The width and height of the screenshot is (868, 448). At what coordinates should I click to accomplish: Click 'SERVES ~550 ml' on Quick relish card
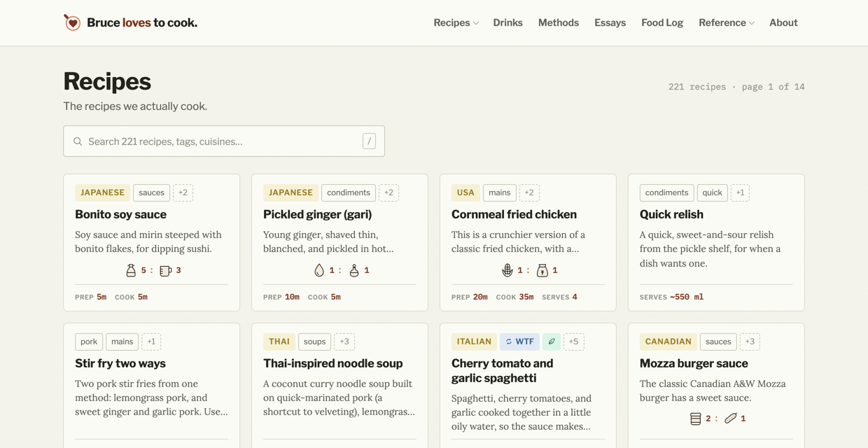tap(671, 297)
